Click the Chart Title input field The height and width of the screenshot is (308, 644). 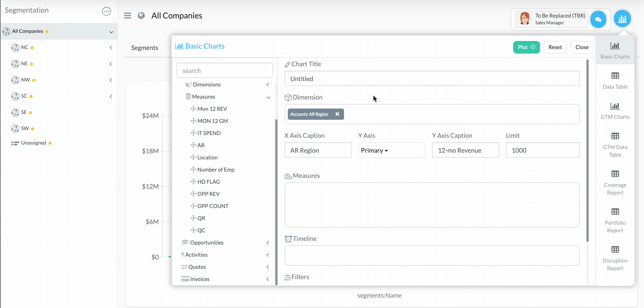(432, 79)
